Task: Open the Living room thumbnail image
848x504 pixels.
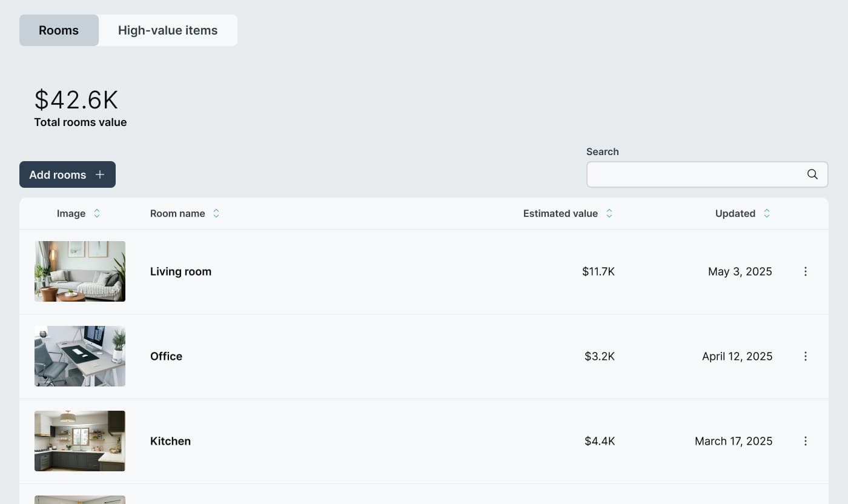Action: coord(80,271)
